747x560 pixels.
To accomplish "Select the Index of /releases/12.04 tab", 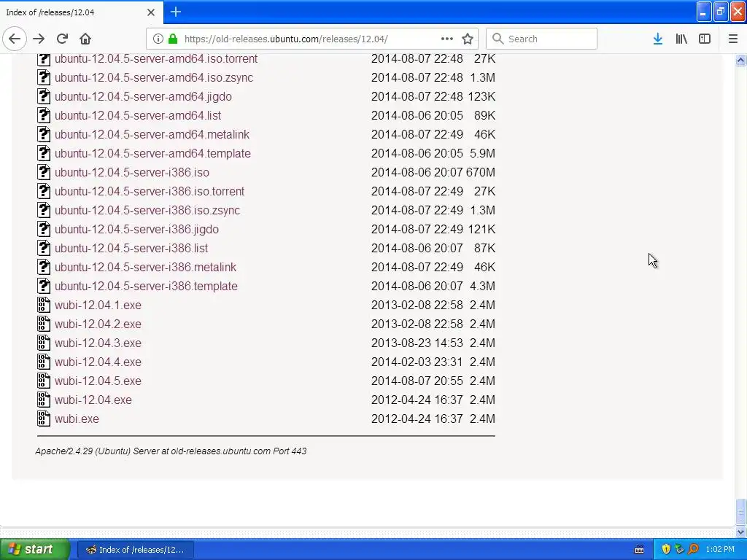I will pos(81,12).
